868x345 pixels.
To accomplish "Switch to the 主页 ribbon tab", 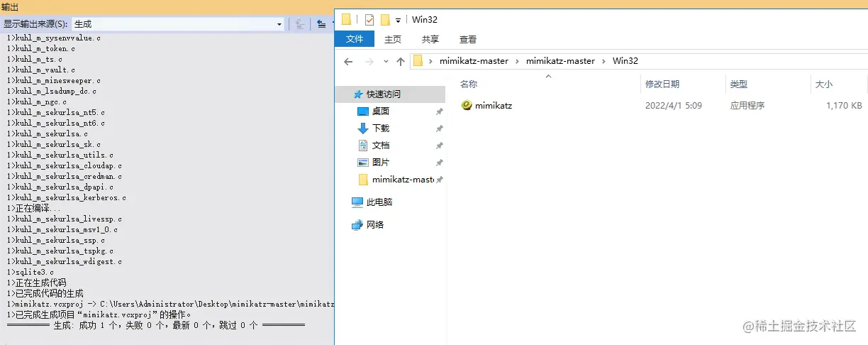I will click(392, 39).
